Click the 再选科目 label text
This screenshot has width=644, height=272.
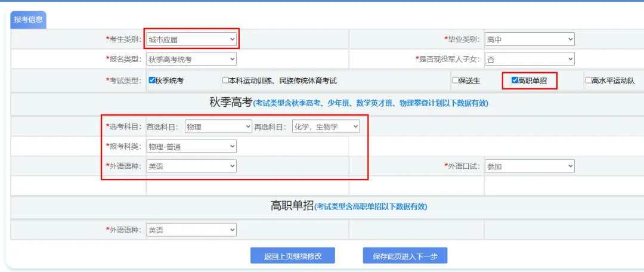click(x=270, y=127)
